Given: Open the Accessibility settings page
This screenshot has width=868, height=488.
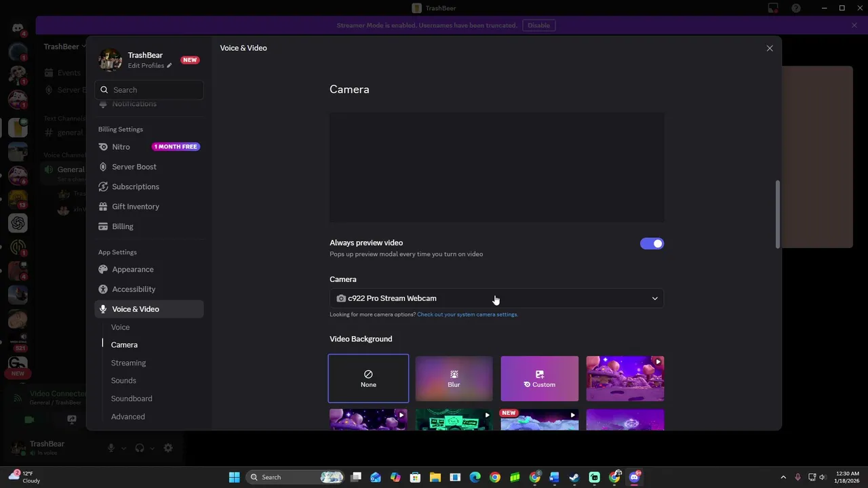Looking at the screenshot, I should (x=149, y=289).
